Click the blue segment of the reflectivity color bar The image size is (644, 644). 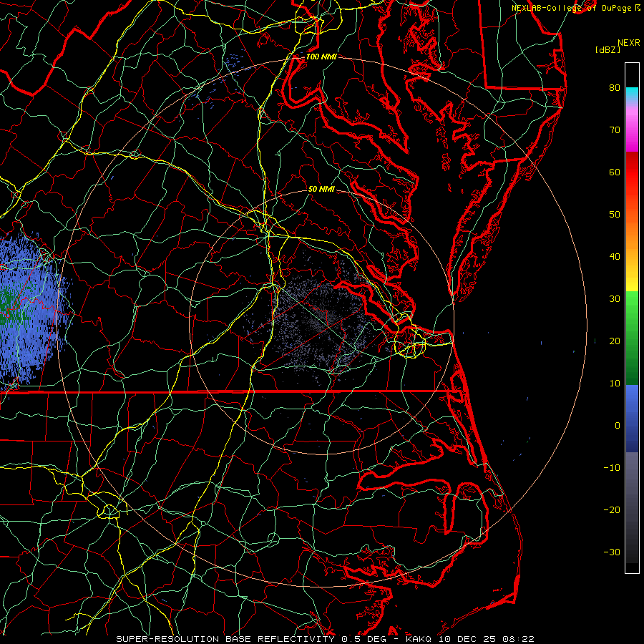(x=632, y=418)
